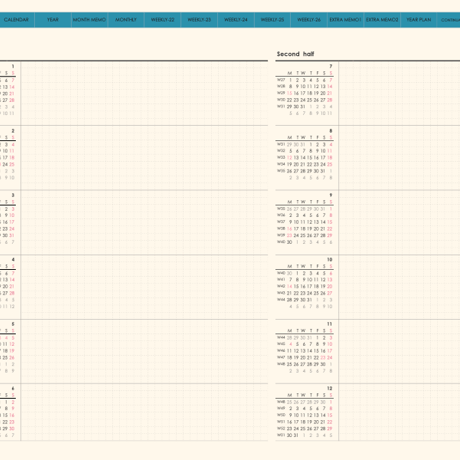Open the WEEKLY-25 tab
Viewport: 460px width, 460px height.
272,20
